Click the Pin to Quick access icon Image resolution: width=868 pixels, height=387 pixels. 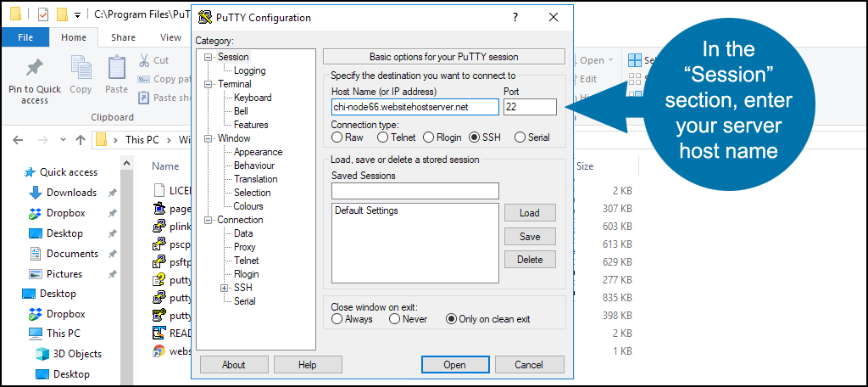35,68
